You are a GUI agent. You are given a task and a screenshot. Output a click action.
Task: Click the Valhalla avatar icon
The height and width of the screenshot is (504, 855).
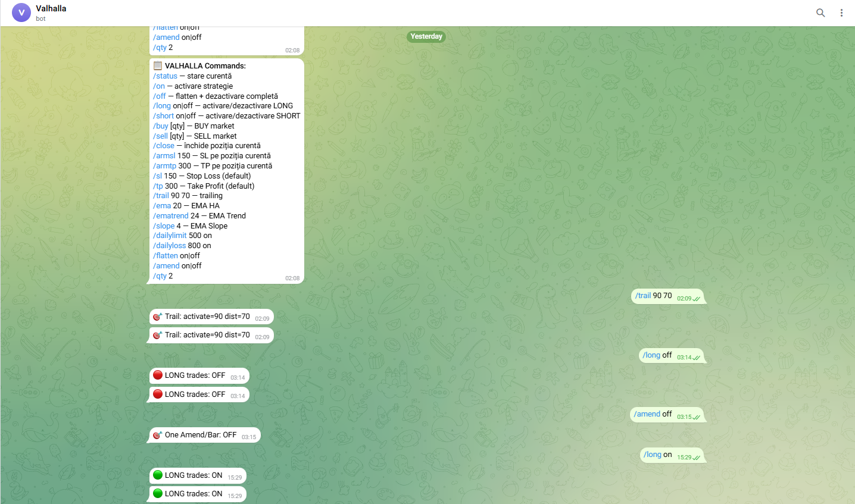pos(21,12)
